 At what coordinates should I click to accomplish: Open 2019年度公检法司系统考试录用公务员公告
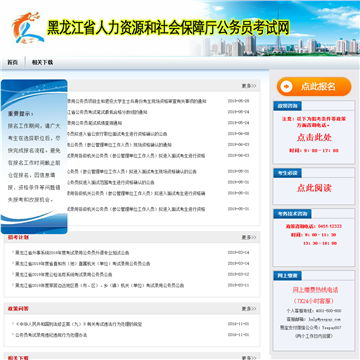coord(64,275)
